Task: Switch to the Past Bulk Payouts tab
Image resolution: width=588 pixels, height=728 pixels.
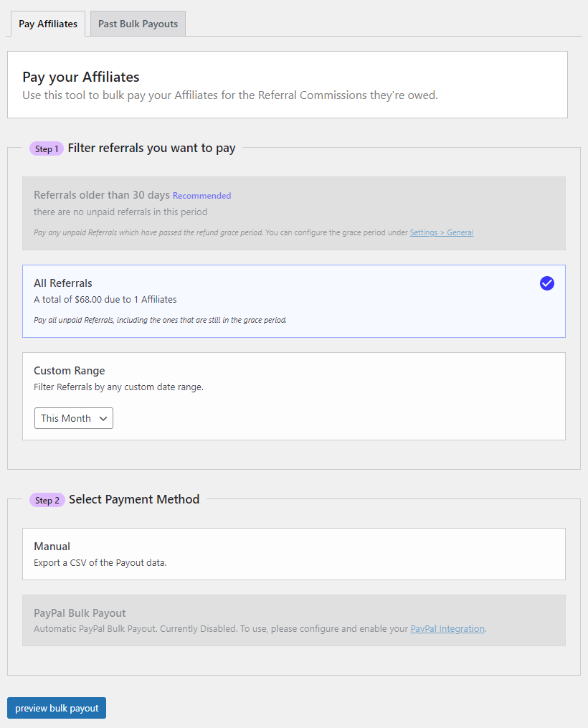Action: click(x=137, y=23)
